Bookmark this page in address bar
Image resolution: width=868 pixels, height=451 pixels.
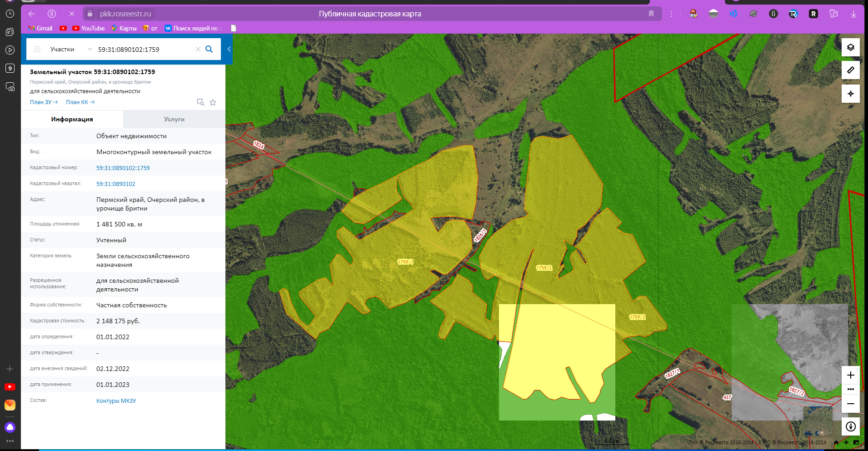pos(651,14)
